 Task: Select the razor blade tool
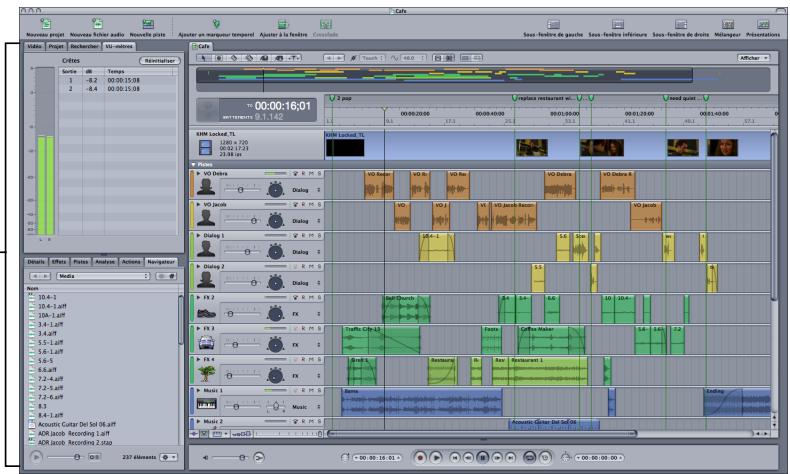[x=234, y=58]
